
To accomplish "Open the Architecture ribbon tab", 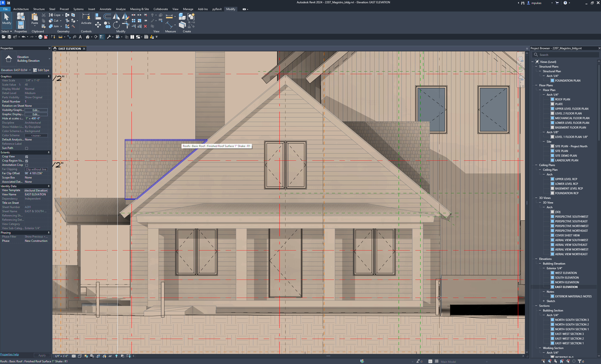I will [x=21, y=9].
